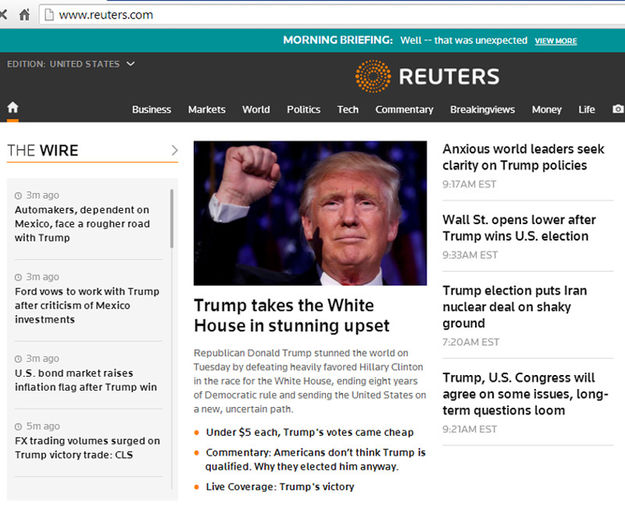Screen dimensions: 625x525
Task: Click the clock icon above Automakers story
Action: [18, 195]
